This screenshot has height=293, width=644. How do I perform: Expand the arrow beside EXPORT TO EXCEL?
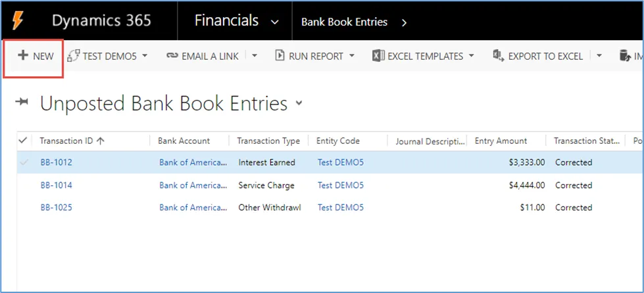click(599, 56)
